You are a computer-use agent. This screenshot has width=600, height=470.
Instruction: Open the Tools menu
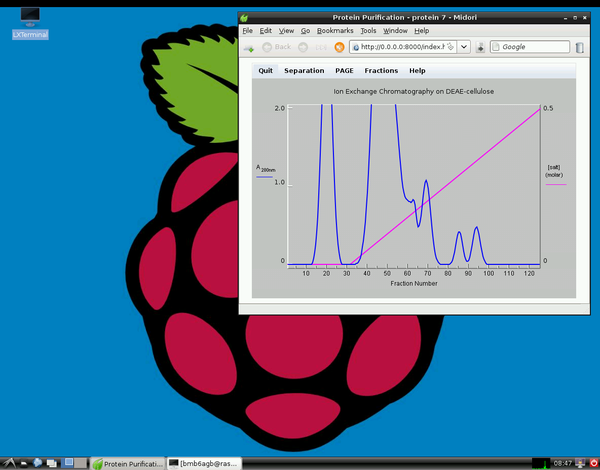(368, 31)
